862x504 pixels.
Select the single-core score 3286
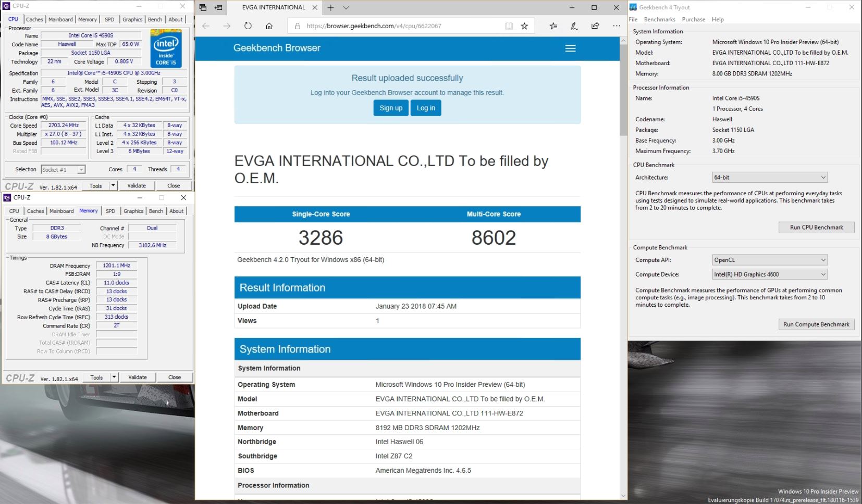click(x=321, y=238)
